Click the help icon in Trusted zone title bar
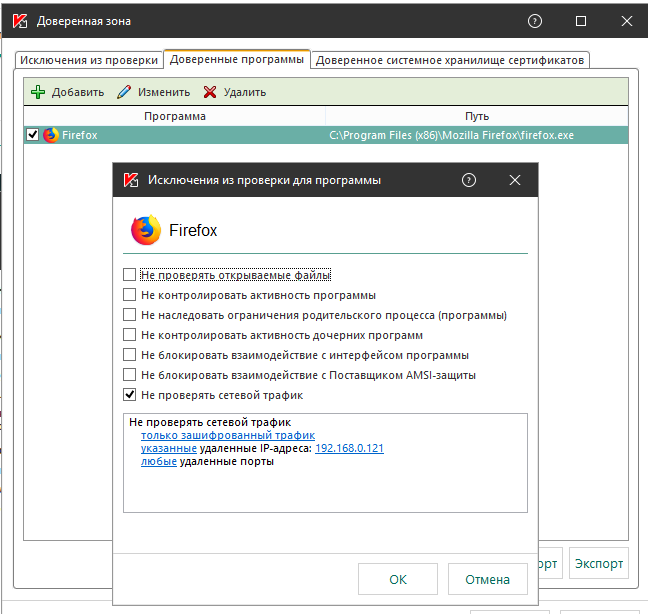The height and width of the screenshot is (614, 648). 535,20
